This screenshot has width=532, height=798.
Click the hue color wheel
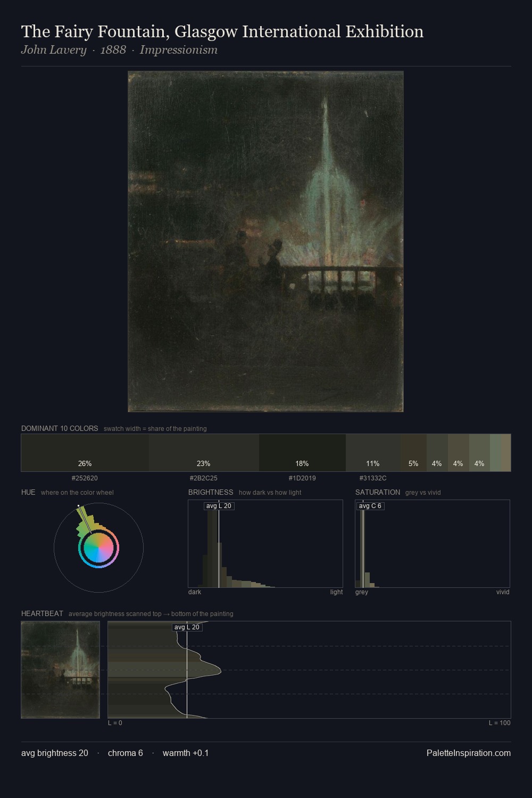tap(98, 547)
